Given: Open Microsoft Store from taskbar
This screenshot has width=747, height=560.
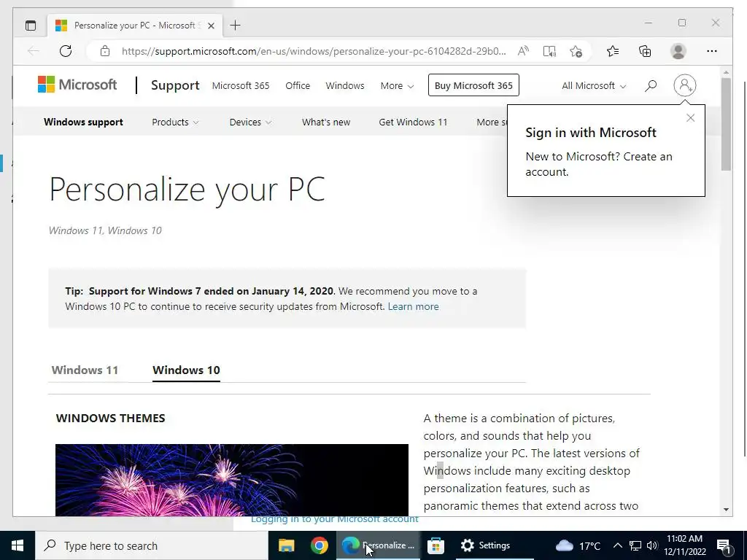Looking at the screenshot, I should pyautogui.click(x=436, y=545).
